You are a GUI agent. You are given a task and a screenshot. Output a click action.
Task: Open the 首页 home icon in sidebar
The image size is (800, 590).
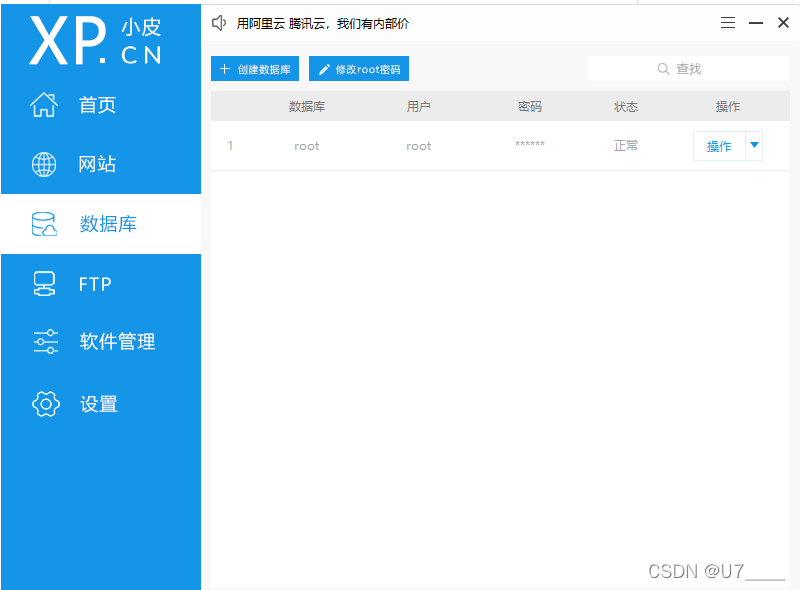[x=44, y=104]
